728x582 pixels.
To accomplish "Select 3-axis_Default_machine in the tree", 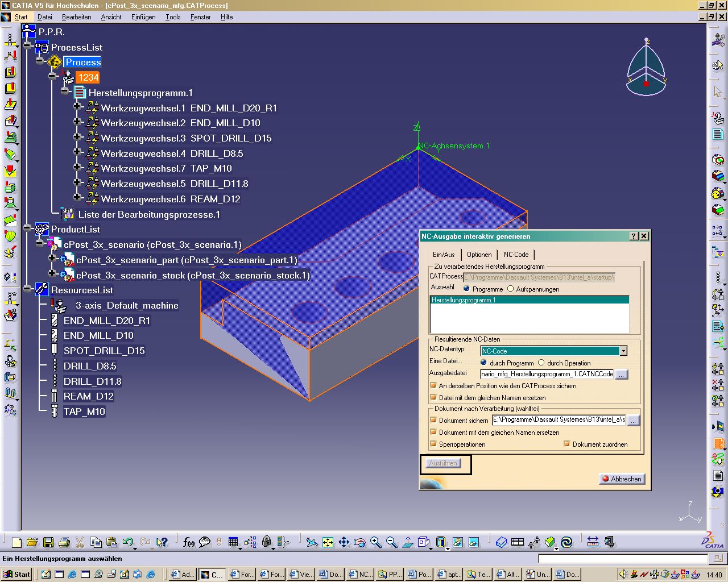I will (x=127, y=305).
